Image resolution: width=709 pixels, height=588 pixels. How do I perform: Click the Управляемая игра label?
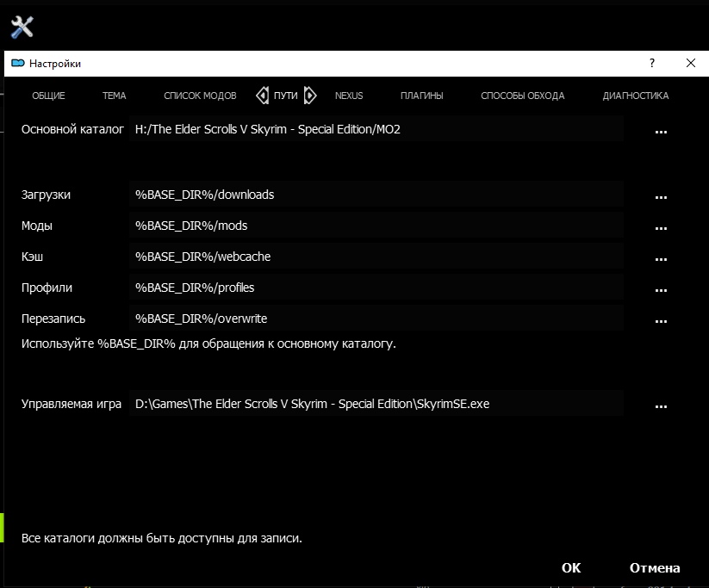[71, 404]
